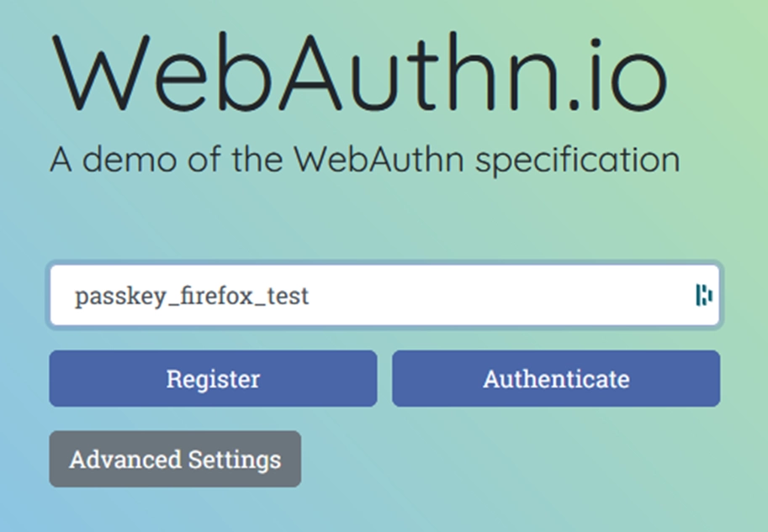This screenshot has height=532, width=768.
Task: Click the word "WebAuthn" in the subtitle
Action: [383, 159]
